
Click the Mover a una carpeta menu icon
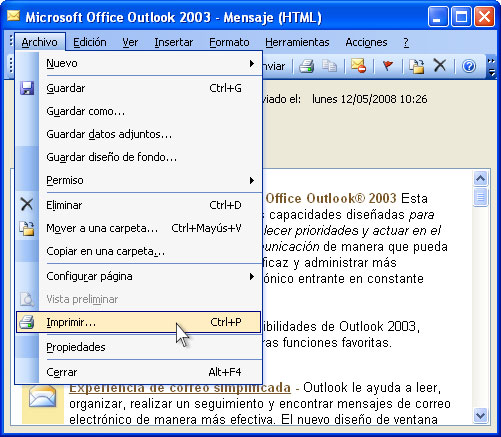tap(27, 228)
